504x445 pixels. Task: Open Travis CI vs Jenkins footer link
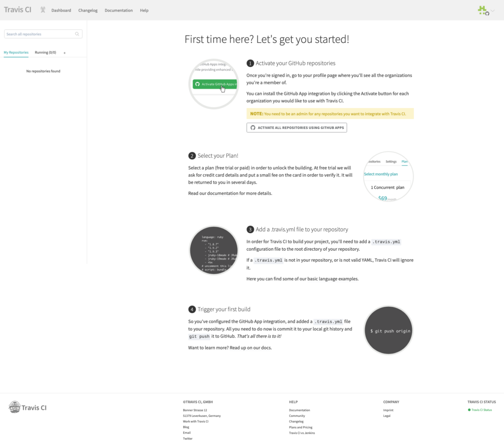(x=302, y=433)
